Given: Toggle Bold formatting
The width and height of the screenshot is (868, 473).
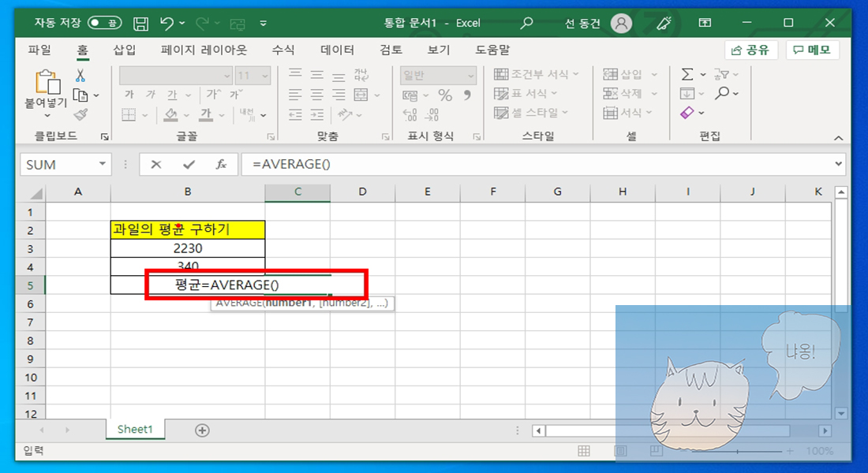Looking at the screenshot, I should (x=129, y=95).
